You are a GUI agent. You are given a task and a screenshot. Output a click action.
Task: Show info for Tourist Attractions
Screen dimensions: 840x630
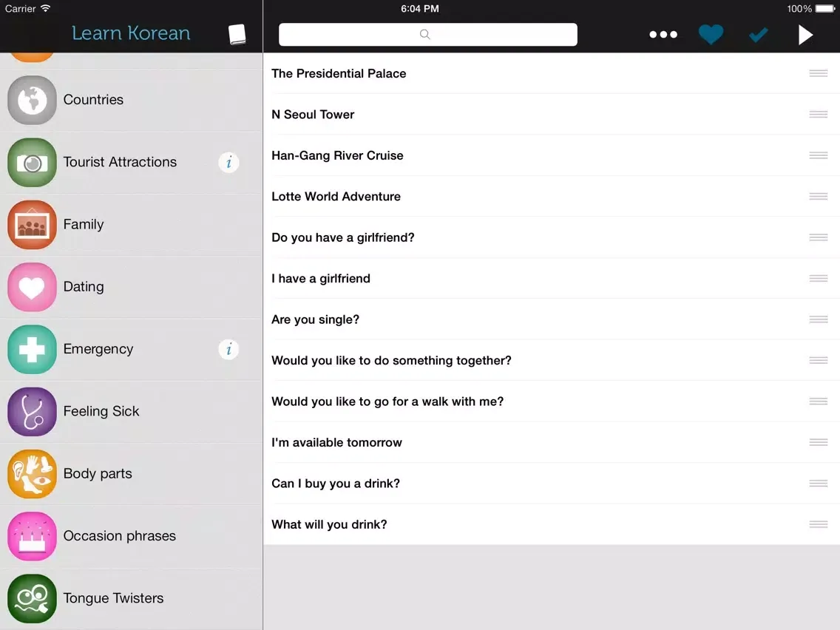point(228,162)
